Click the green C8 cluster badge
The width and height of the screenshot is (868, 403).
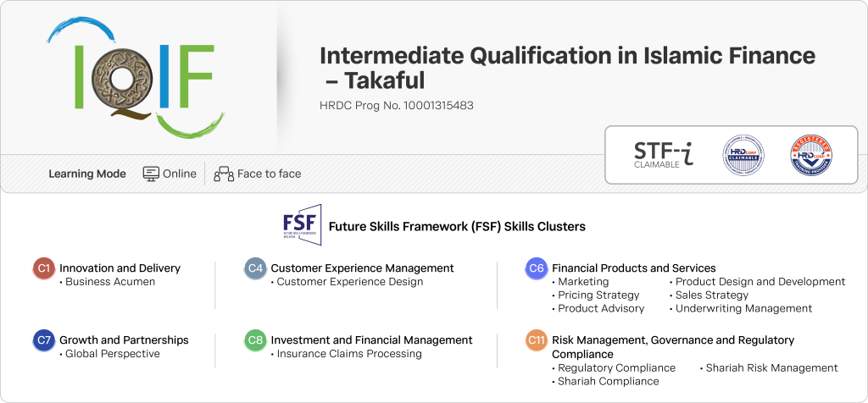pyautogui.click(x=256, y=340)
